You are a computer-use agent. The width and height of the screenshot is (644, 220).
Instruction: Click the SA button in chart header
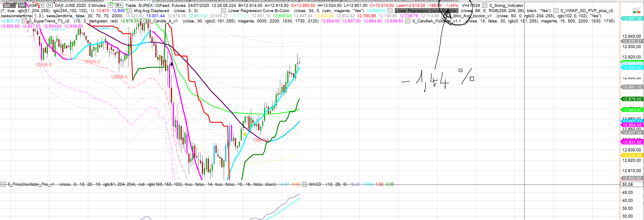7,5
